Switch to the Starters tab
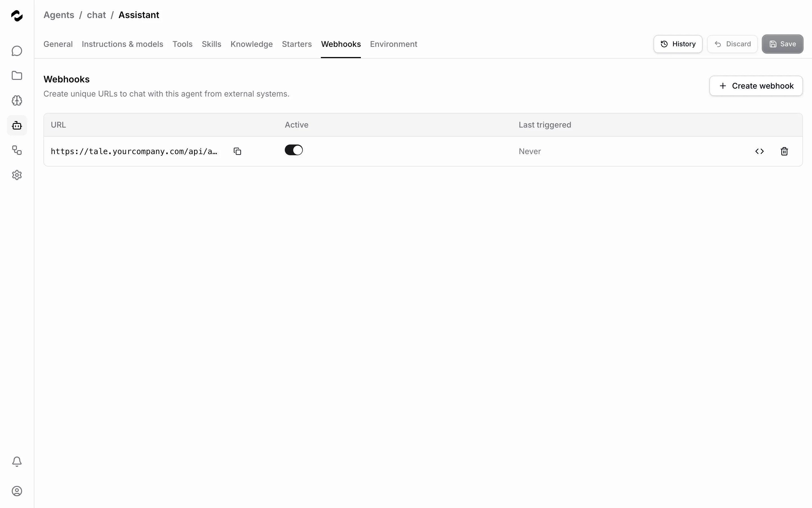This screenshot has width=812, height=508. point(297,44)
